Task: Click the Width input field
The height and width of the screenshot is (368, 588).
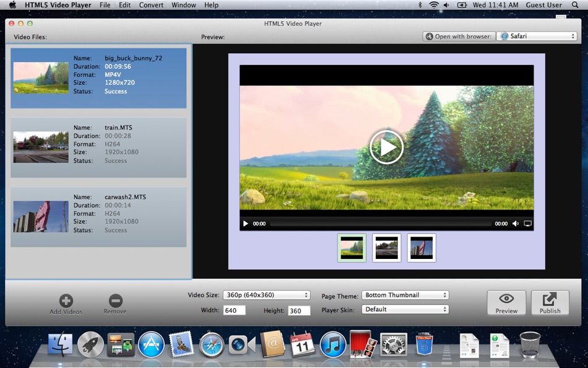Action: 234,310
